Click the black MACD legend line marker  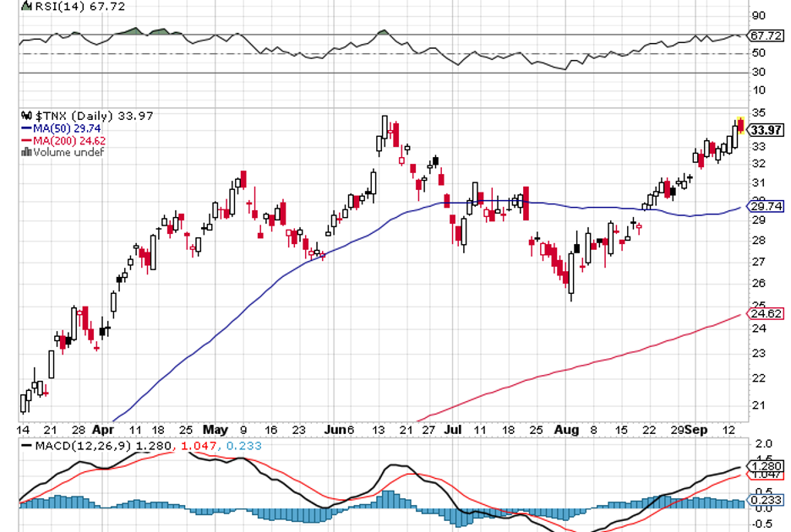(26, 444)
